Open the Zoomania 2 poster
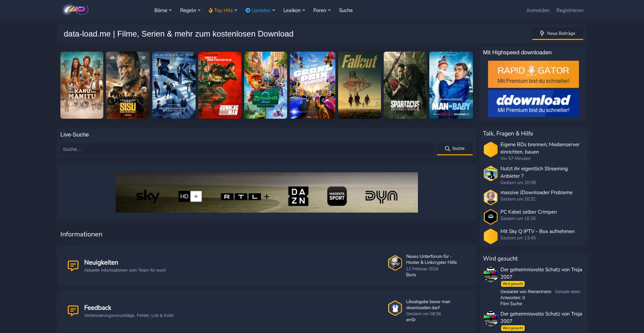This screenshot has width=644, height=333. click(266, 85)
